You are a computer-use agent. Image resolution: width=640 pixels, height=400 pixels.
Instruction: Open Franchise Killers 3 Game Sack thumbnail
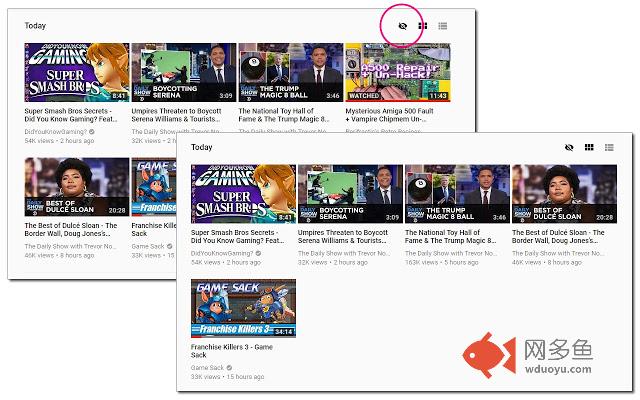click(243, 308)
